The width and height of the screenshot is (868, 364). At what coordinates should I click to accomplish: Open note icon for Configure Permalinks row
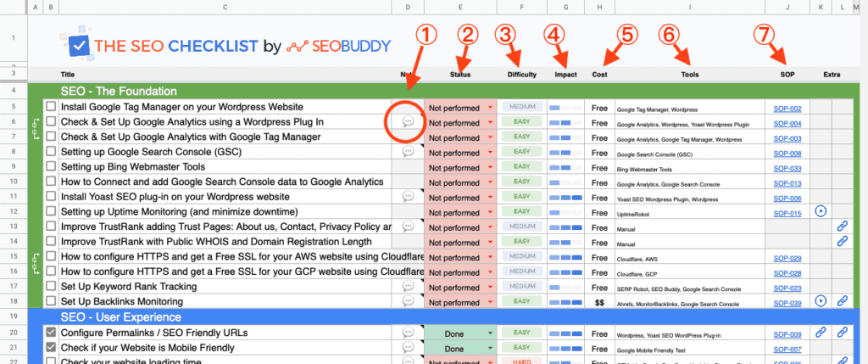408,333
